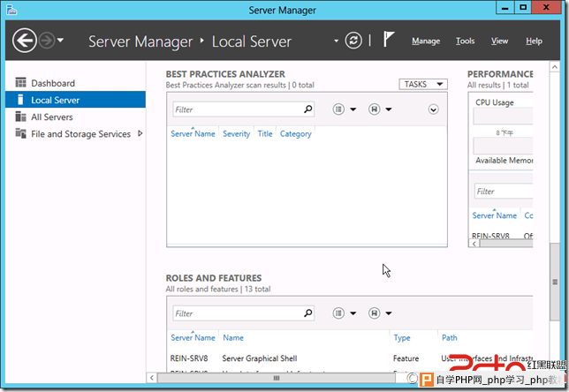Click the Dashboard grid icon
This screenshot has height=392, width=569.
[20, 83]
